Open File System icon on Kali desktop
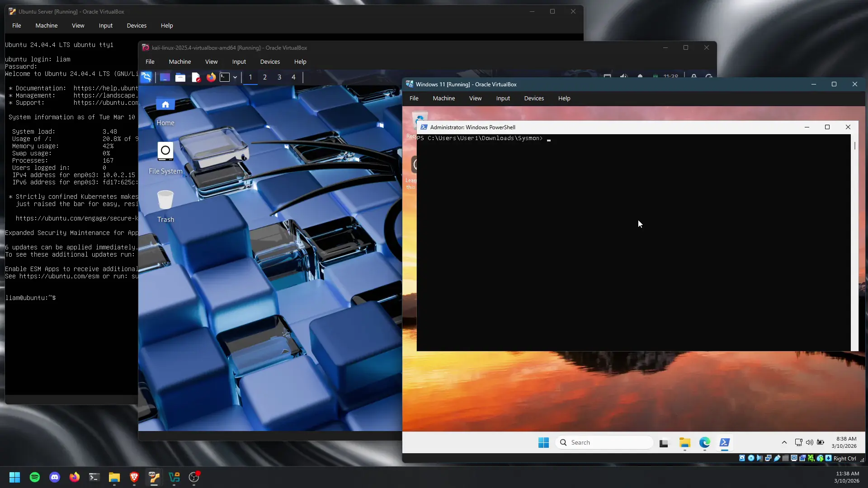This screenshot has width=868, height=488. point(165,158)
